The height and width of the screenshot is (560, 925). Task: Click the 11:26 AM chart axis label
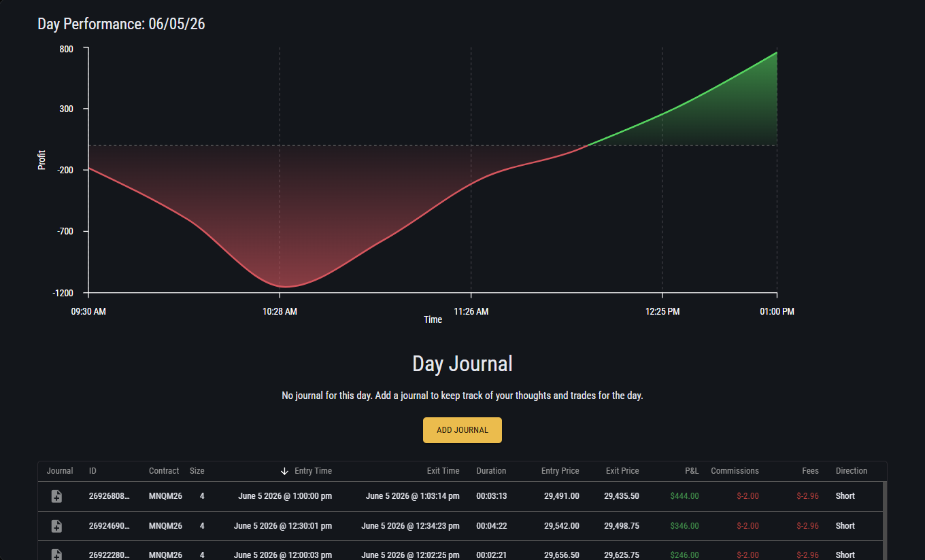click(471, 312)
